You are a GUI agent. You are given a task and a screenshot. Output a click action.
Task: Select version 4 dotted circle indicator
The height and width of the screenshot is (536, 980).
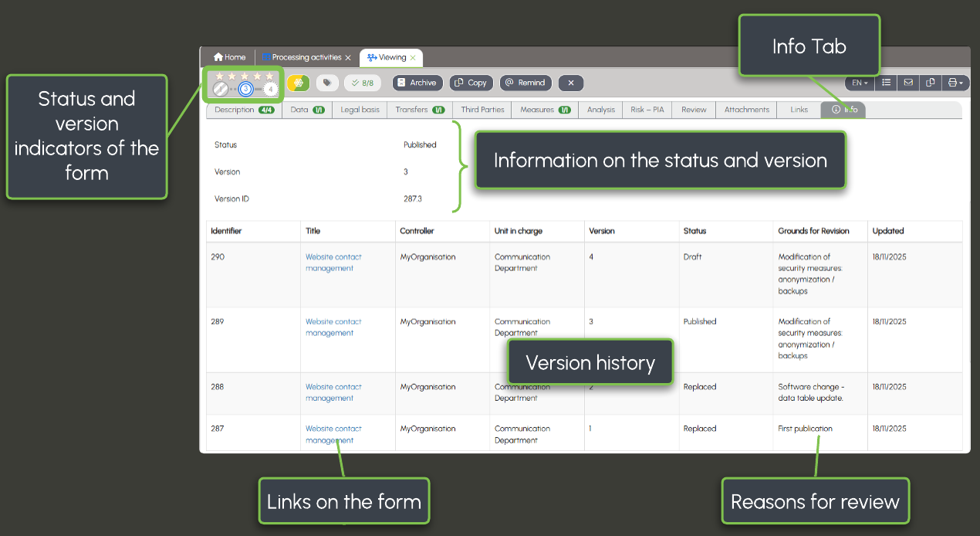tap(270, 90)
